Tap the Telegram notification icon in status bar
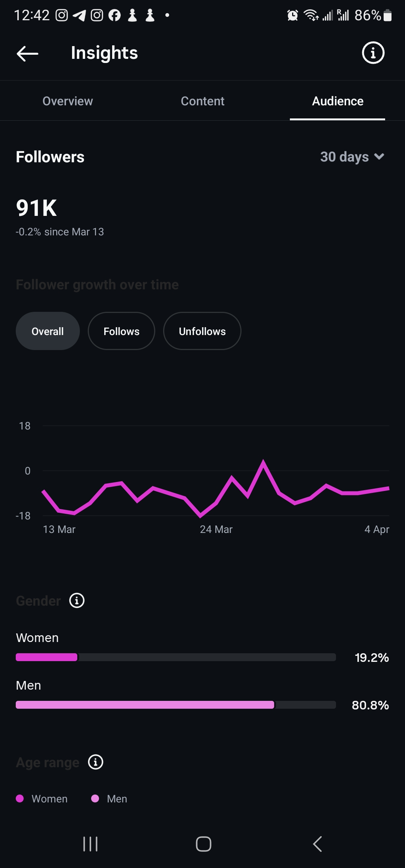Image resolution: width=405 pixels, height=868 pixels. click(79, 15)
